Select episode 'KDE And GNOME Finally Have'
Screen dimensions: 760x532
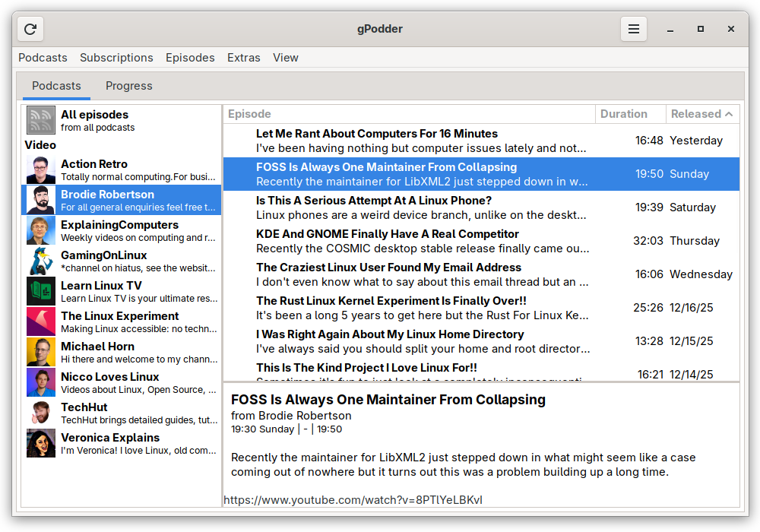[481, 241]
